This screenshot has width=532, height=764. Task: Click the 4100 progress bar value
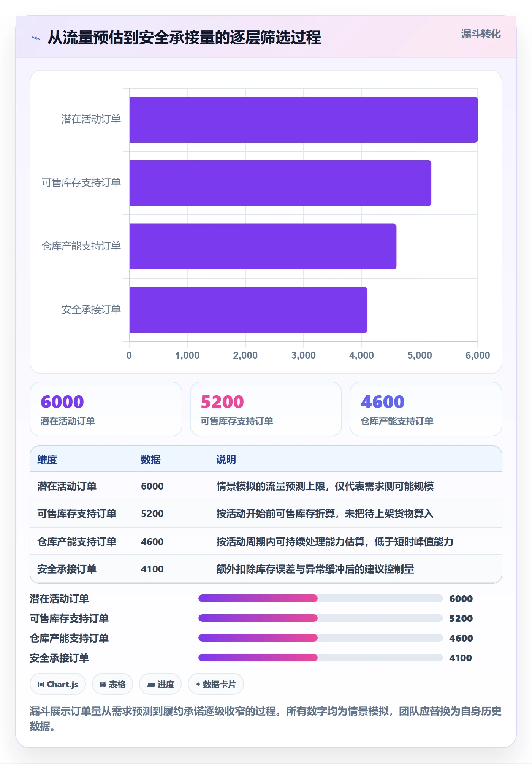click(461, 658)
